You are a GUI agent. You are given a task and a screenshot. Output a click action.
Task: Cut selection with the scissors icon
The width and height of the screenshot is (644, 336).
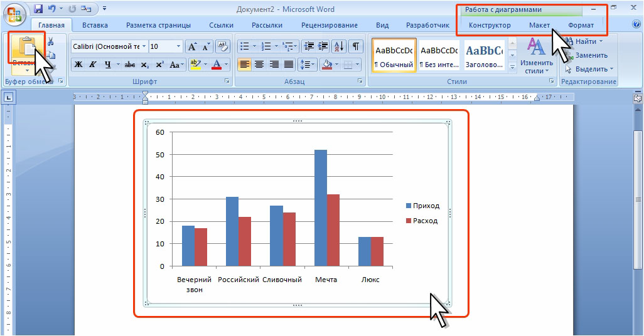tap(50, 41)
